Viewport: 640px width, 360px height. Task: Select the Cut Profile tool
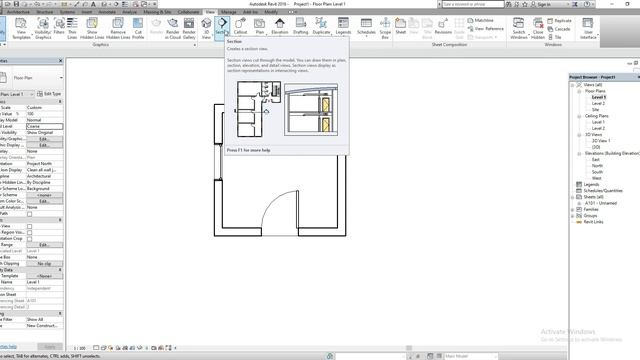point(138,28)
